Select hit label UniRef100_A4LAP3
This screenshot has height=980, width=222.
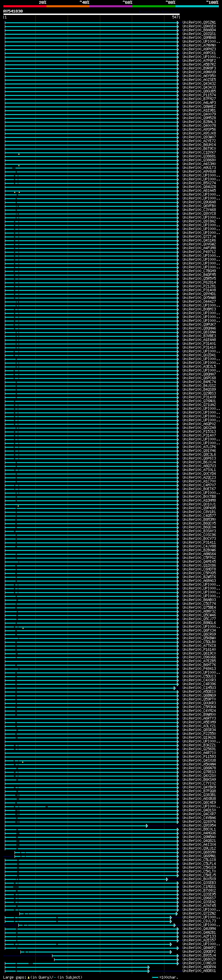pos(199,102)
